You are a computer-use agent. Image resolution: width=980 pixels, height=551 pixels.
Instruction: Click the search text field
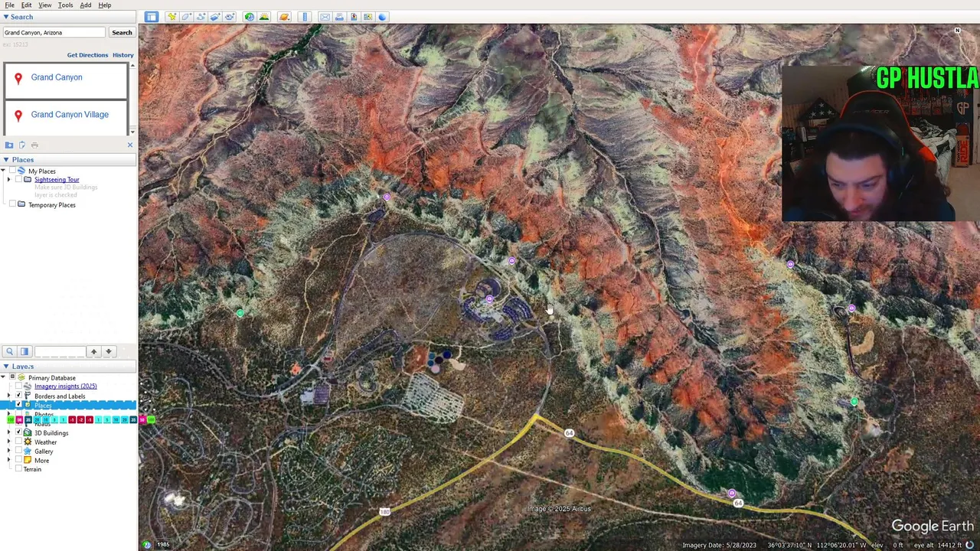(x=54, y=32)
